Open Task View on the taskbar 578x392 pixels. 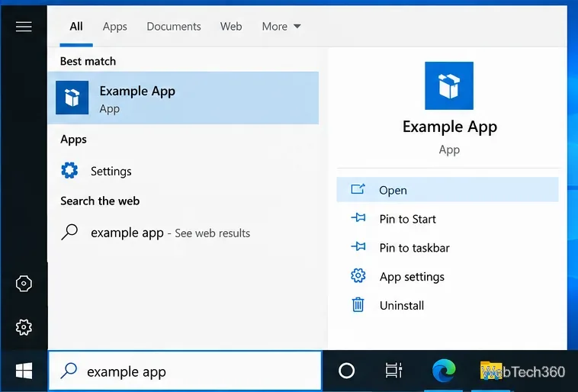(393, 371)
